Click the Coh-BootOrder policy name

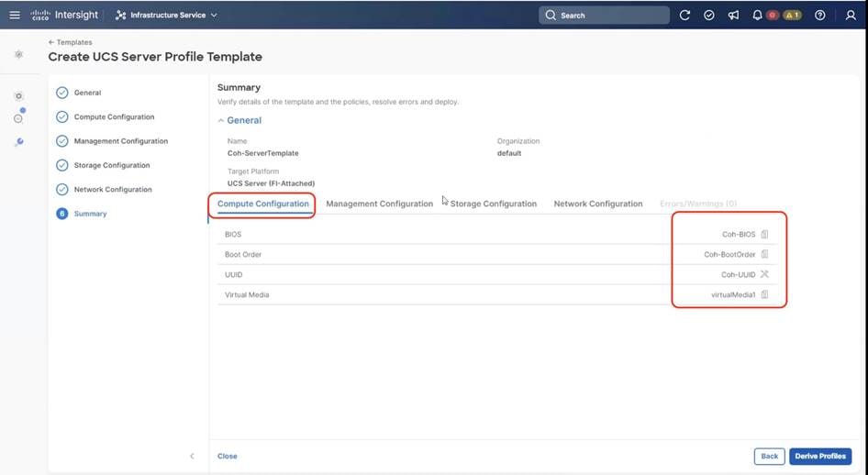[x=729, y=254]
